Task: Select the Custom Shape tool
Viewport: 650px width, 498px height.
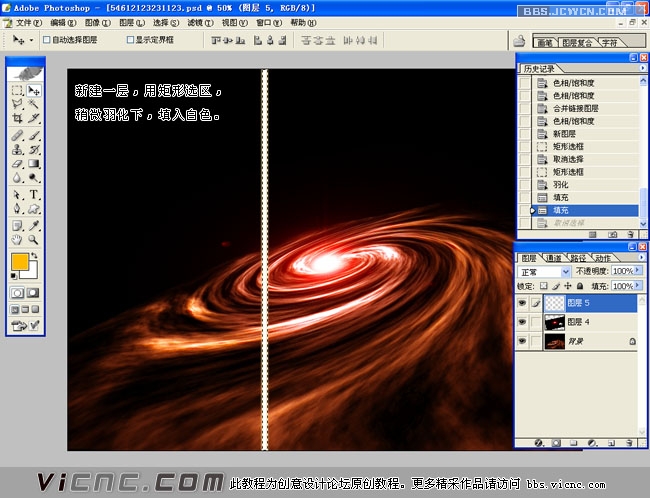Action: pos(34,209)
